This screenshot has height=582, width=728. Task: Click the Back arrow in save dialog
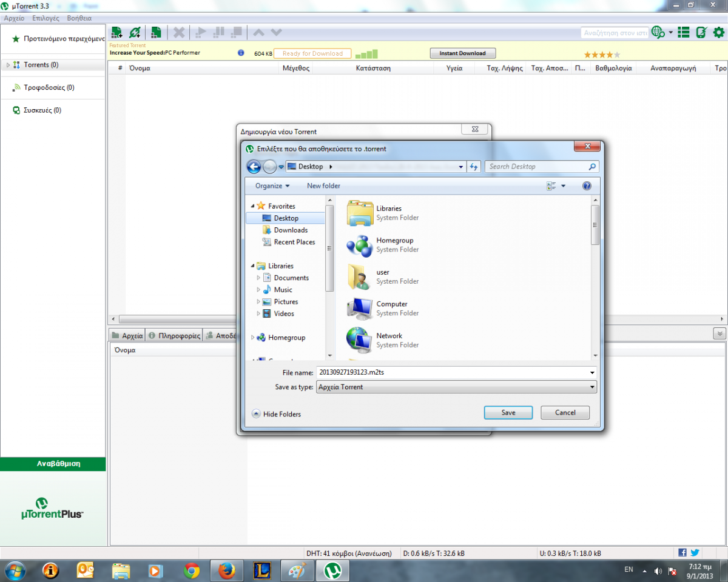click(x=254, y=167)
